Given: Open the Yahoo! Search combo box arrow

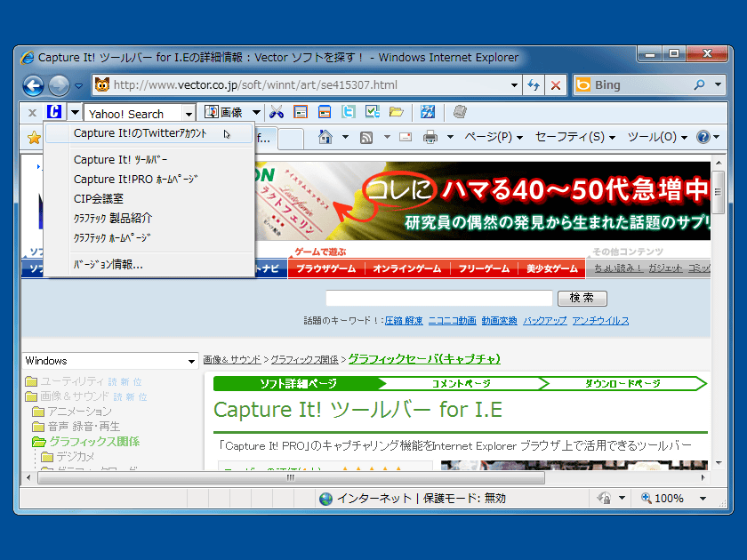Looking at the screenshot, I should click(189, 114).
